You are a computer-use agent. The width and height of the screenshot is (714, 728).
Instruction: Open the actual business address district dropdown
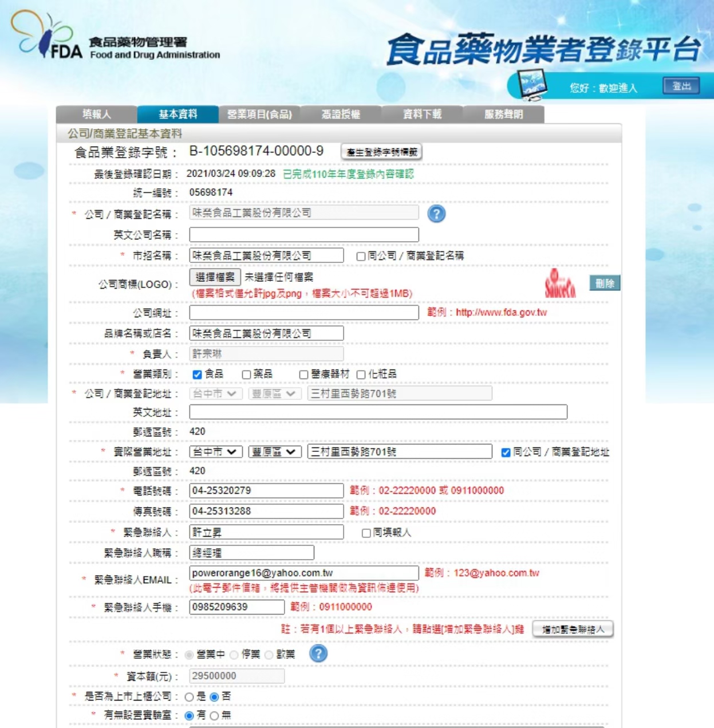click(275, 452)
